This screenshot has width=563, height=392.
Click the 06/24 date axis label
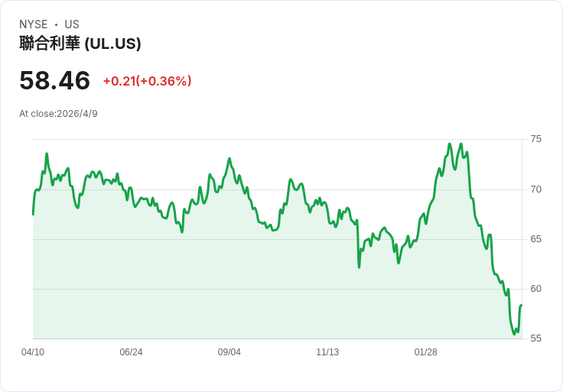pyautogui.click(x=131, y=352)
